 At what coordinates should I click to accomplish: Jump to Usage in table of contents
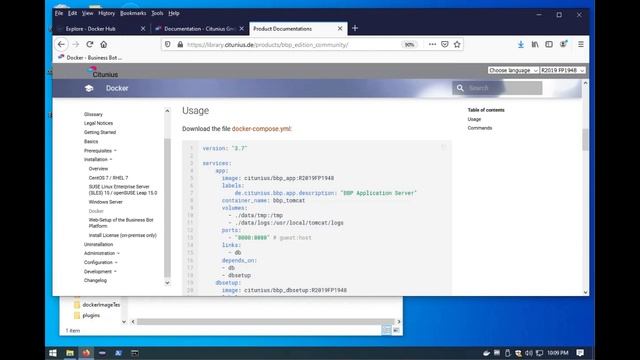coord(474,119)
